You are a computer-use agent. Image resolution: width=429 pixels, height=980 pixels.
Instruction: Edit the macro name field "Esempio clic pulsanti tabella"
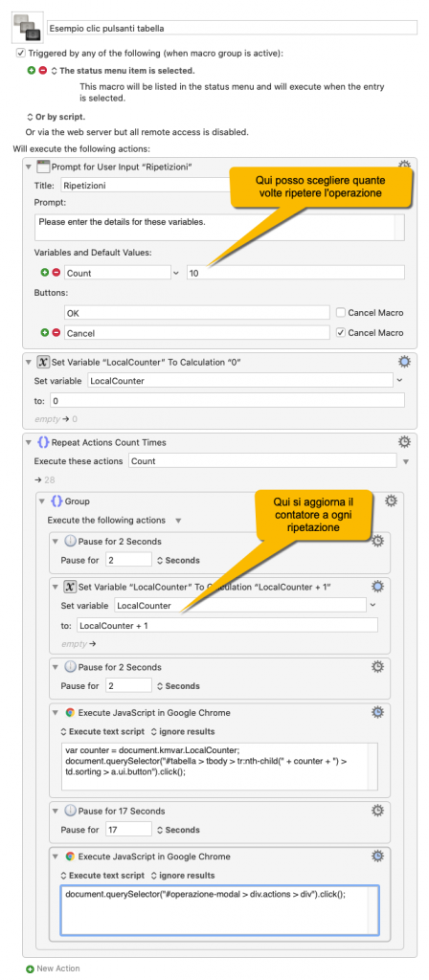point(232,28)
